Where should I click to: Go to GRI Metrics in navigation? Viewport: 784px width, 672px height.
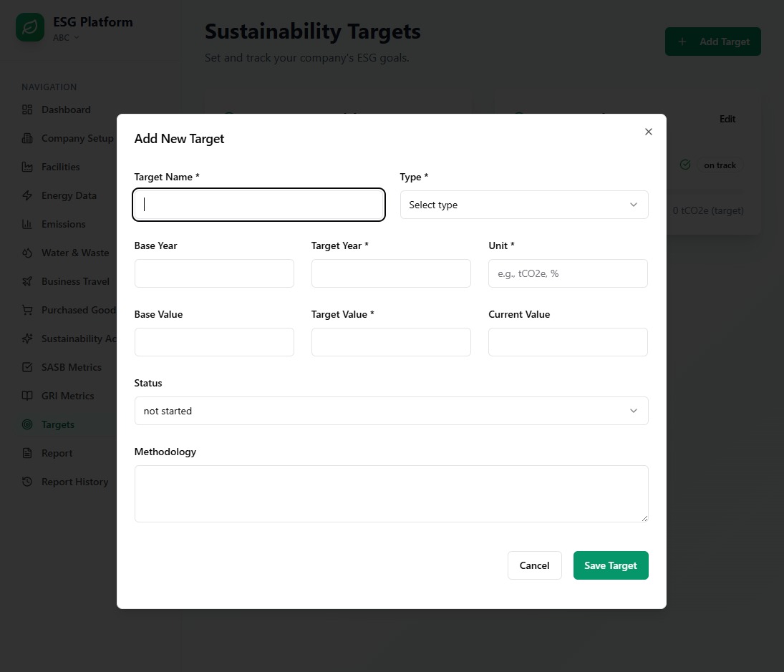(x=67, y=396)
